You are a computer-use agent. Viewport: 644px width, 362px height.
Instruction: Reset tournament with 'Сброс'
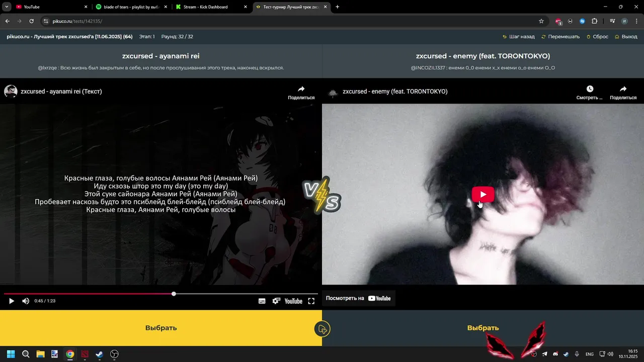(597, 37)
